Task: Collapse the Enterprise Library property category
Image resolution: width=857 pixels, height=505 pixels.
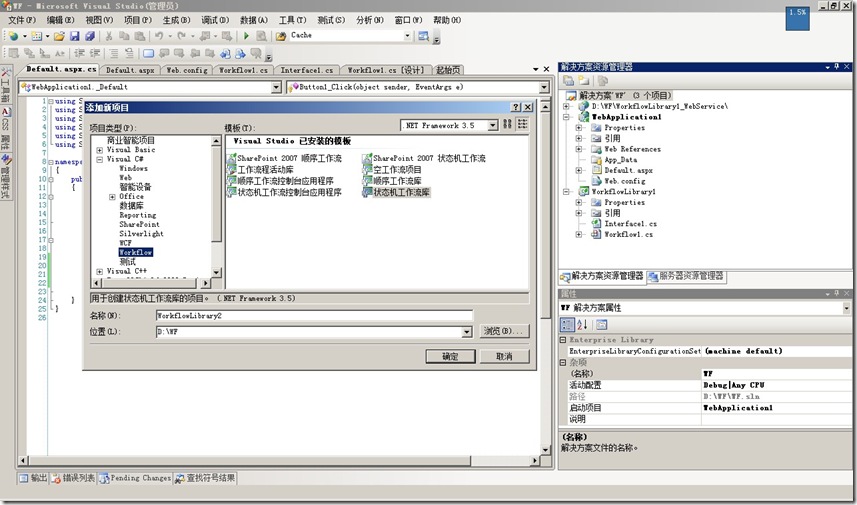Action: click(x=563, y=340)
